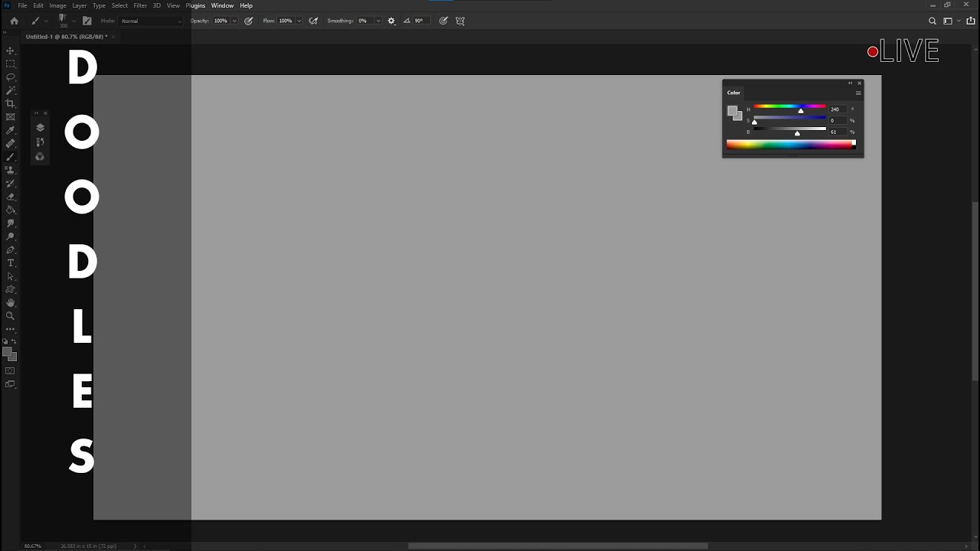The width and height of the screenshot is (980, 551).
Task: Select the Crop tool
Action: click(x=10, y=103)
